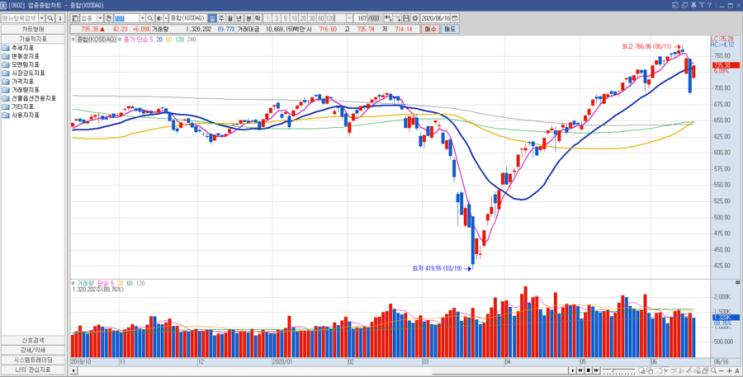
Task: Select the weekly (주) period button
Action: (221, 18)
